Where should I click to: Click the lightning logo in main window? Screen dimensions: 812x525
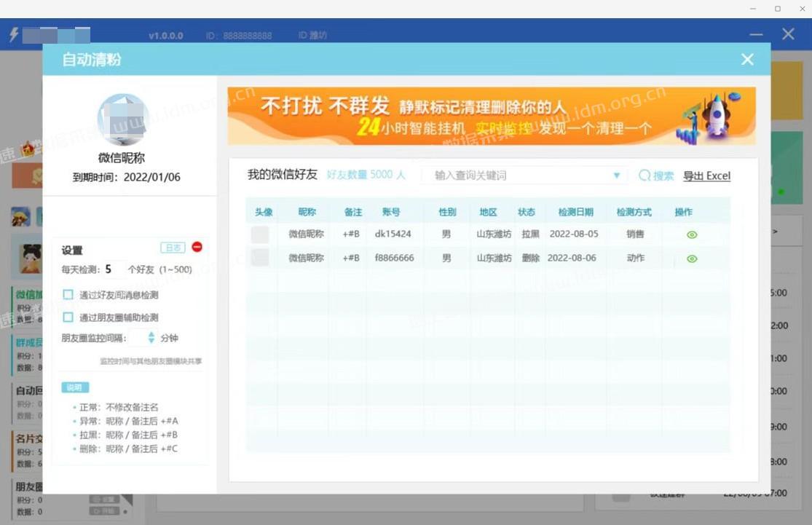click(x=14, y=34)
